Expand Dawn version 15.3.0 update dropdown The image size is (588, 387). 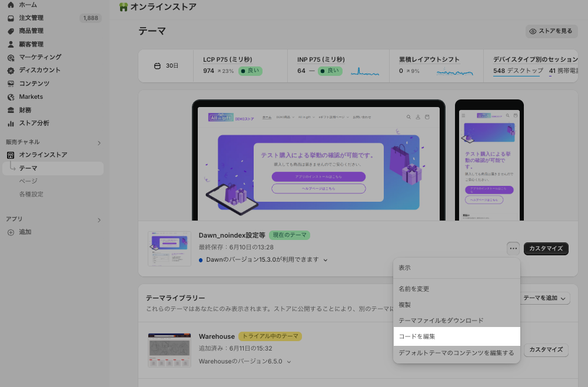pyautogui.click(x=325, y=259)
